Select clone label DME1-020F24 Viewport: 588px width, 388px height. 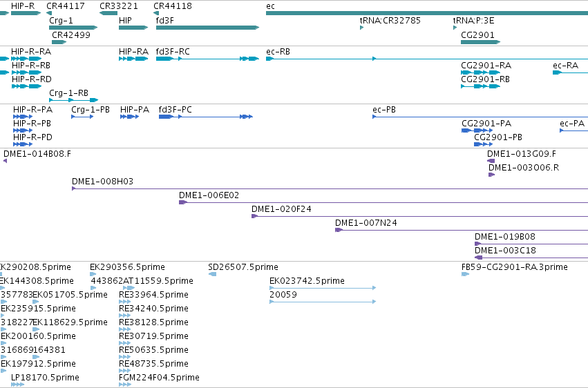point(281,209)
